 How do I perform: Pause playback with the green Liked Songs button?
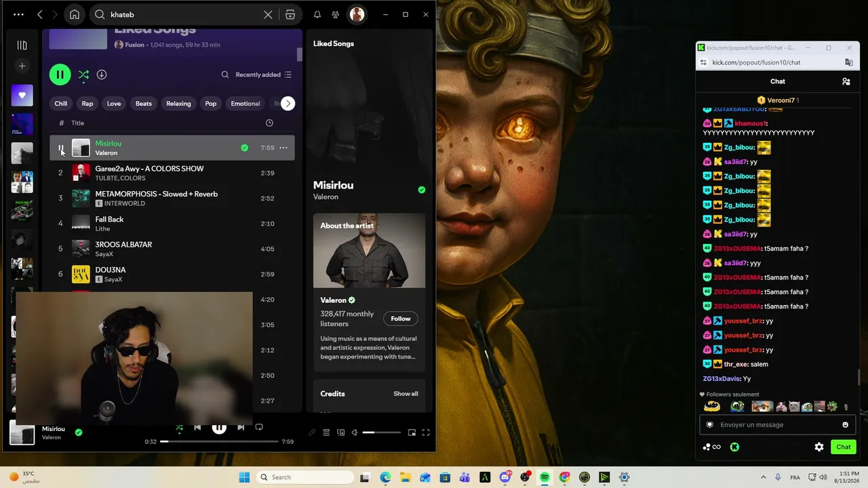[60, 75]
